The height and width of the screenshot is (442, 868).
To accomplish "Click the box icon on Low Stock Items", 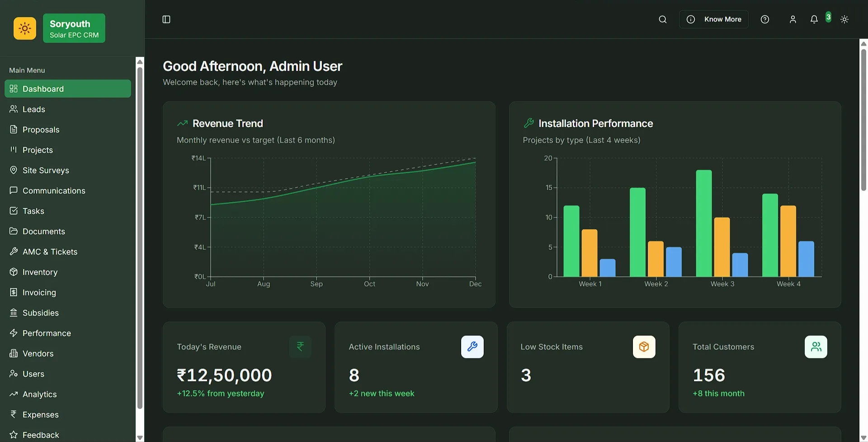I will (644, 347).
